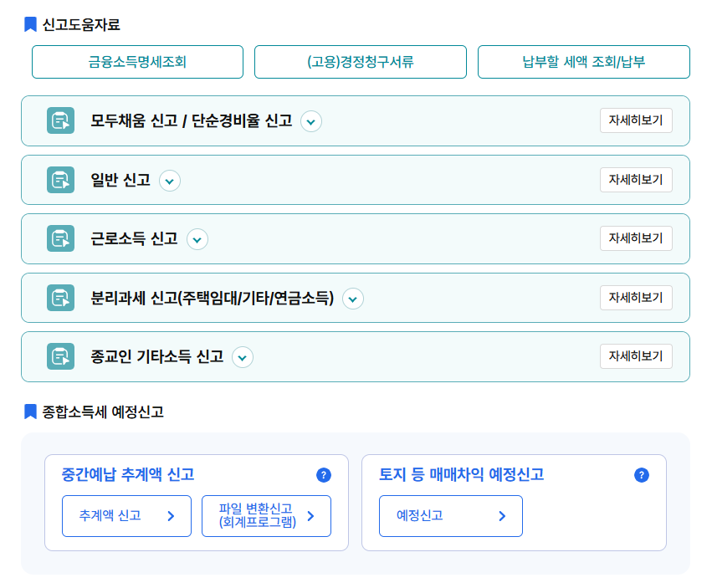The image size is (712, 588).
Task: Expand the 일반 신고 section
Action: (170, 181)
